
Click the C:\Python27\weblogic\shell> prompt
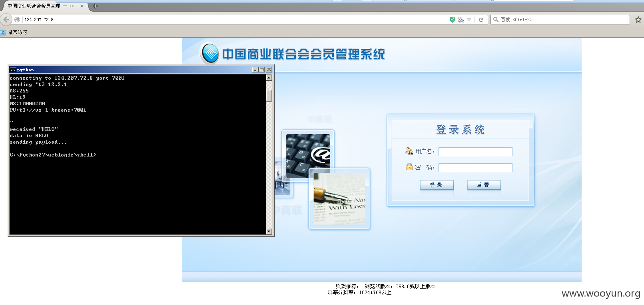tap(53, 155)
